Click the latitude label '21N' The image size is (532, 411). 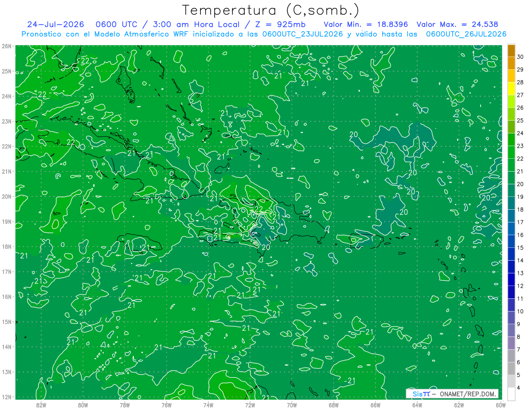[7, 172]
